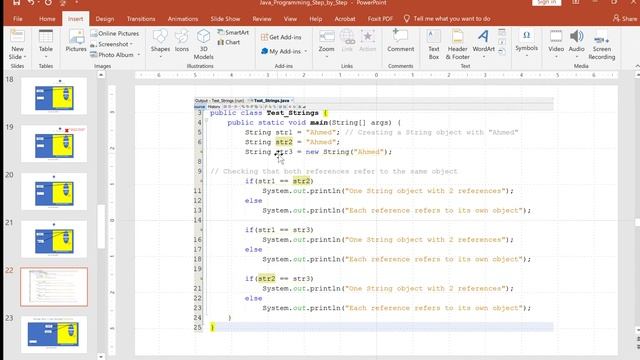640x360 pixels.
Task: Select slide 19 thumbnail
Action: pos(54,144)
